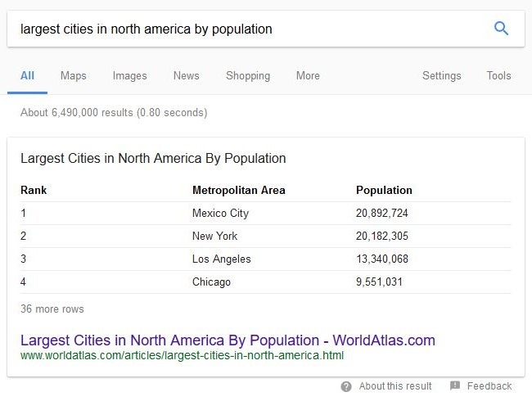Open the Settings dropdown
The height and width of the screenshot is (401, 532).
click(x=442, y=75)
